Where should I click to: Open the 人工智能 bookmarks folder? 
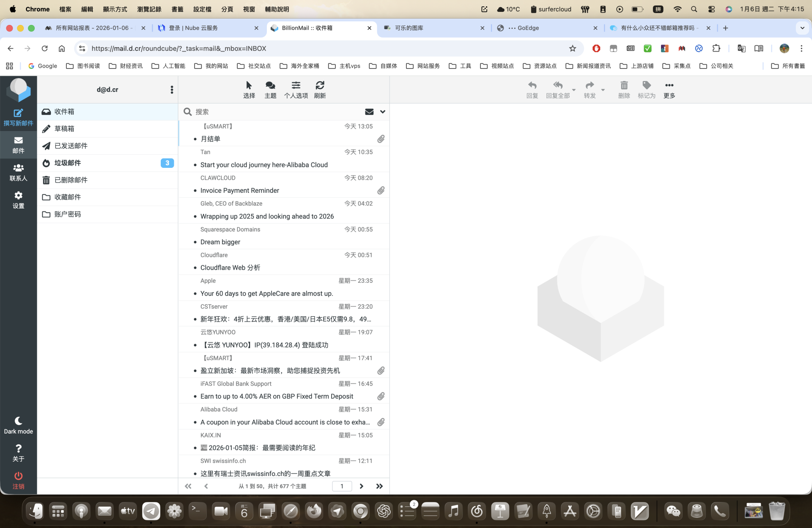[168, 66]
